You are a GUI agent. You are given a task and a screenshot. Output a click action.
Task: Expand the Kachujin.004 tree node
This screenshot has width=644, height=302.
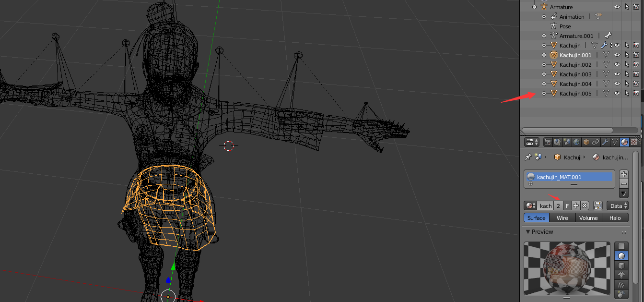(544, 84)
